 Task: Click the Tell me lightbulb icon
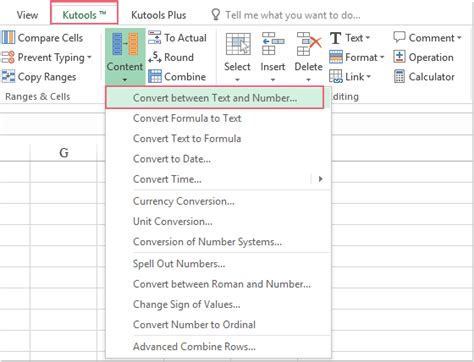point(216,15)
